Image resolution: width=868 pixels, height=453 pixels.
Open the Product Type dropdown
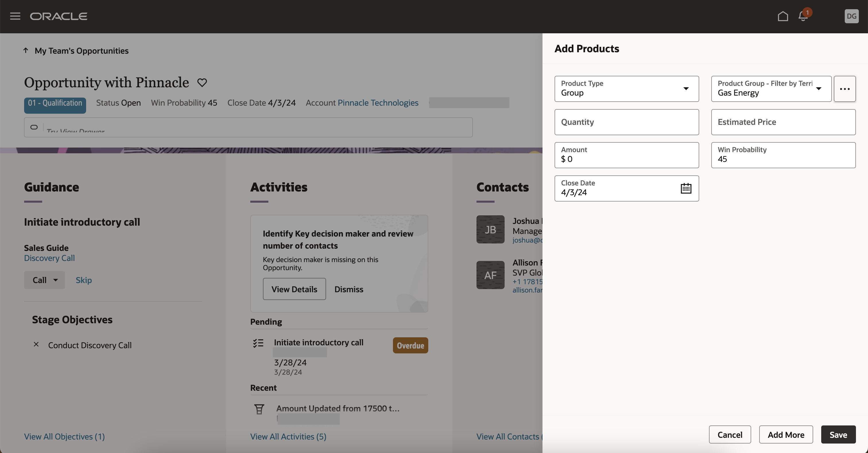click(686, 89)
